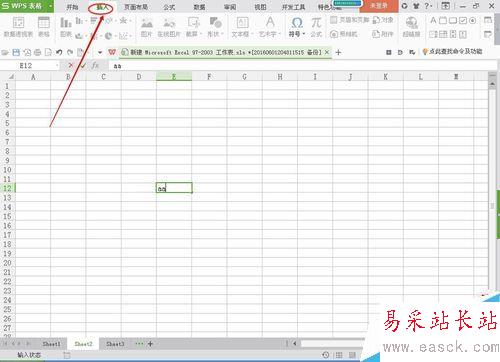Open 页眉和页脚 header and footer
The width and height of the screenshot is (500, 362).
(x=349, y=20)
